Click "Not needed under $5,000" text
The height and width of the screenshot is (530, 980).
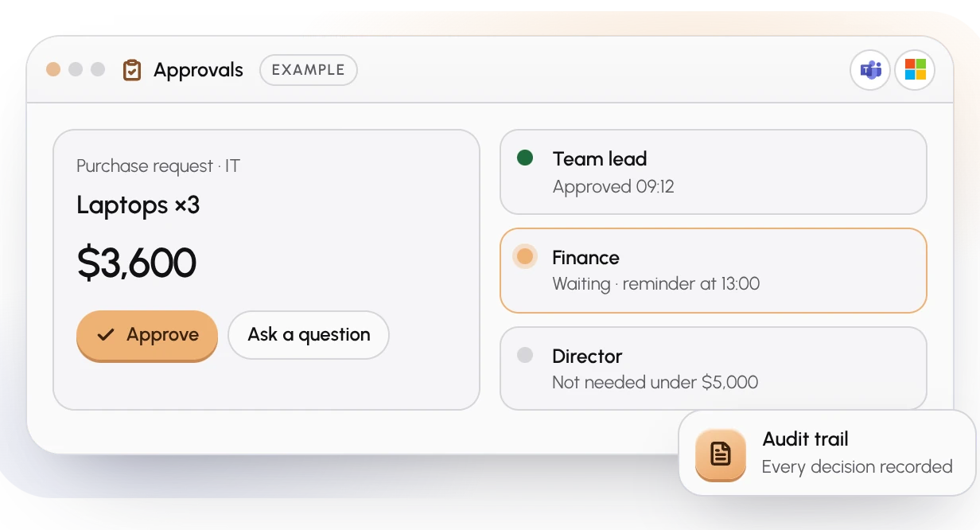655,382
